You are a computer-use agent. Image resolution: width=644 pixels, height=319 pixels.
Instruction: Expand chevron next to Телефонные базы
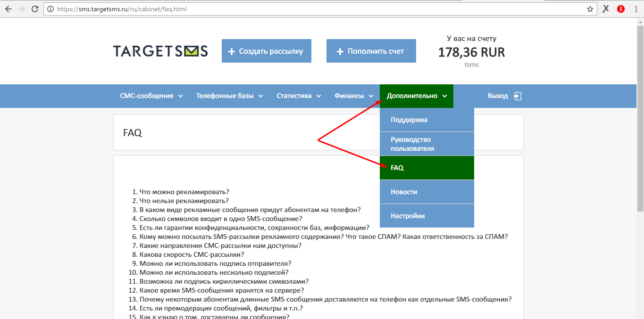tap(261, 96)
